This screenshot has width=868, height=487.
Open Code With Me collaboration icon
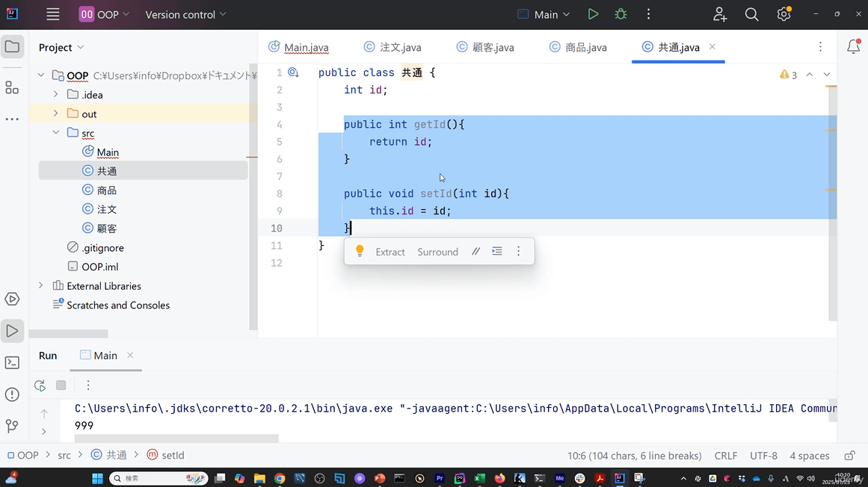pos(720,14)
